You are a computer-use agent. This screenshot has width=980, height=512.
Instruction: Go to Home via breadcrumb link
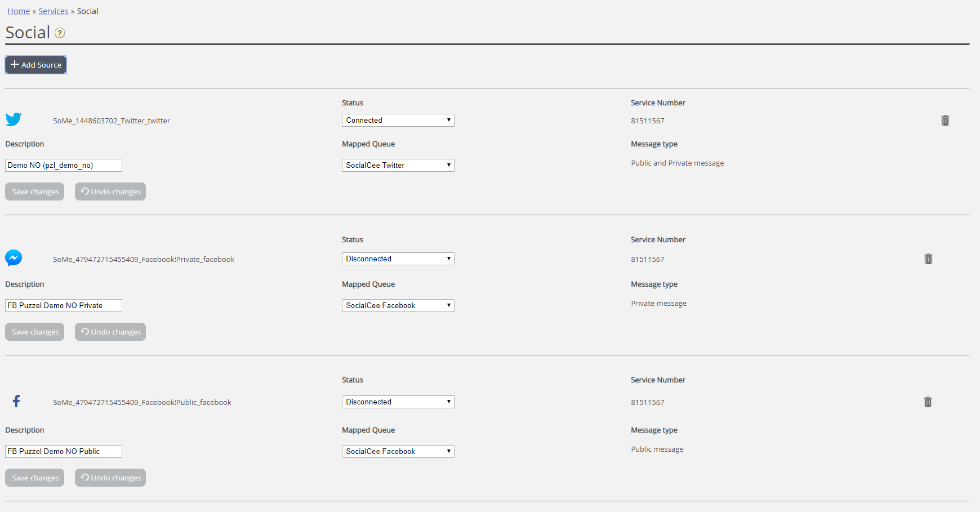coord(19,11)
